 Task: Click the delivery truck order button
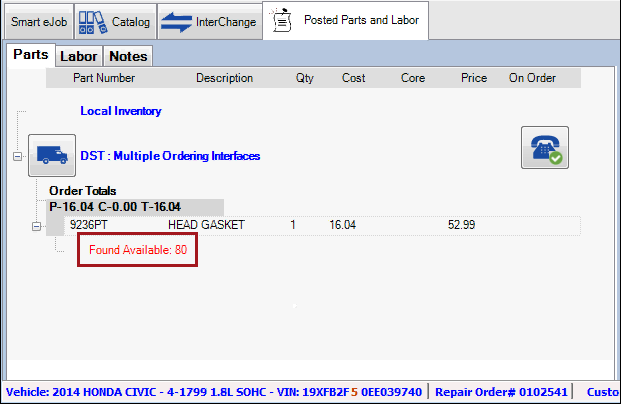[52, 155]
